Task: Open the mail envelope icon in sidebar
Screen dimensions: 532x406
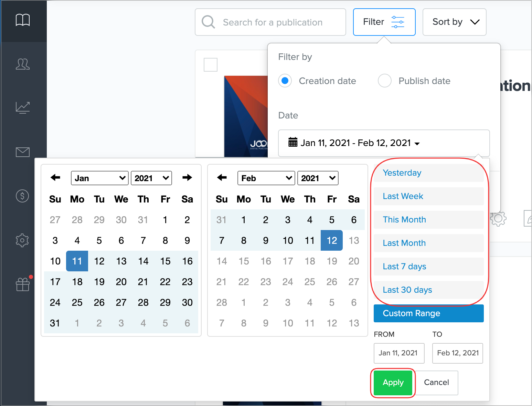Action: (23, 152)
